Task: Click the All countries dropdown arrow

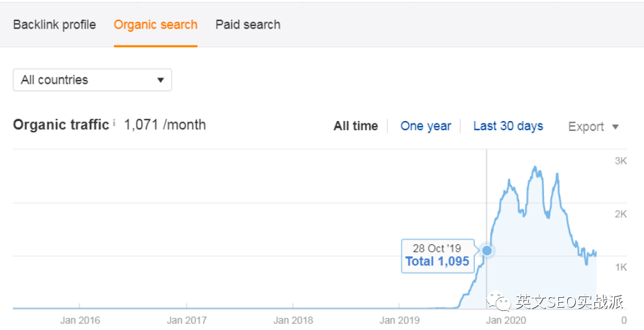Action: click(161, 80)
